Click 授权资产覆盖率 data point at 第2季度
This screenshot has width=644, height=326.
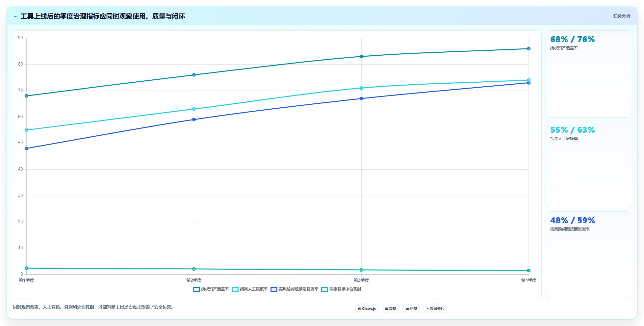click(x=194, y=75)
